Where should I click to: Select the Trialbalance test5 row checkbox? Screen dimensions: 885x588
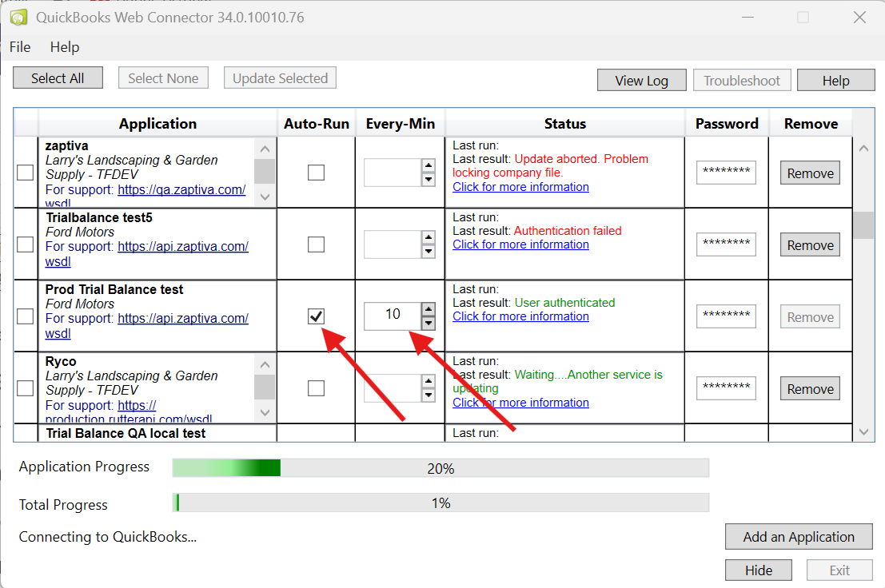pos(26,244)
